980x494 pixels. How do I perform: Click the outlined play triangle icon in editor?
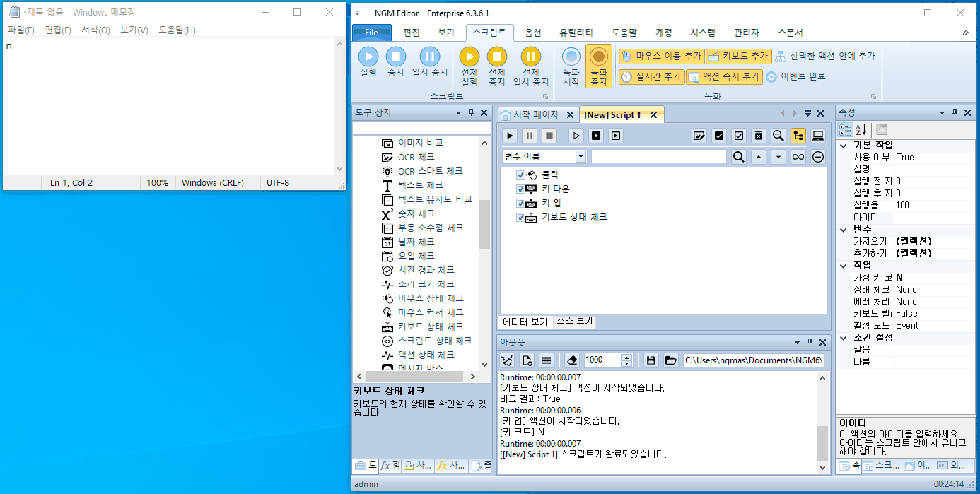[577, 136]
